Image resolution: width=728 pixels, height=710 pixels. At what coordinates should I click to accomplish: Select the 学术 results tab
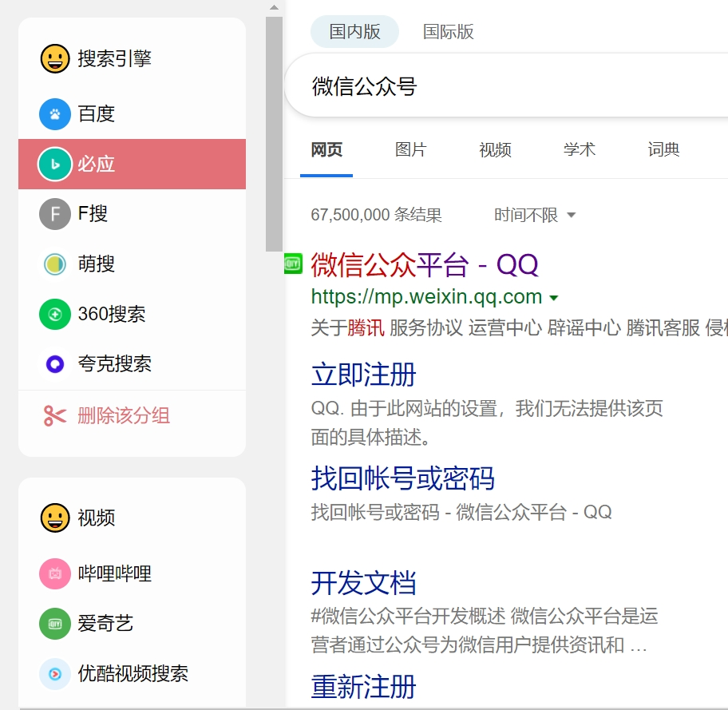[x=580, y=149]
